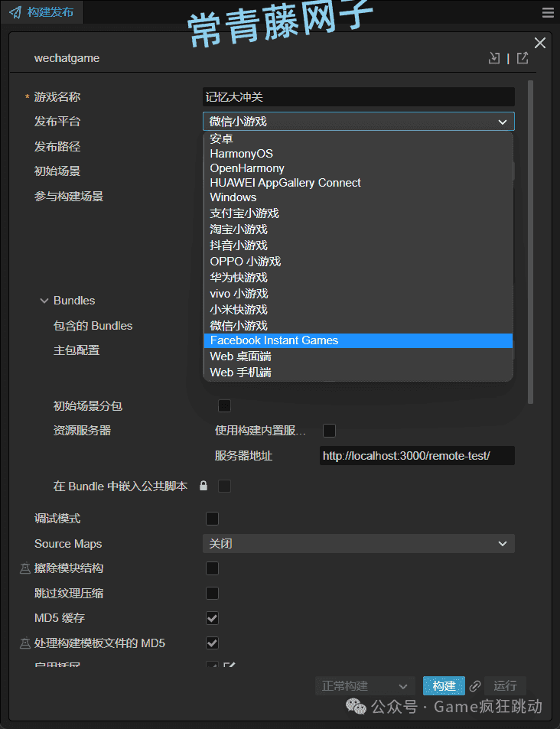Pick 抖音小游戏 platform option

click(358, 245)
